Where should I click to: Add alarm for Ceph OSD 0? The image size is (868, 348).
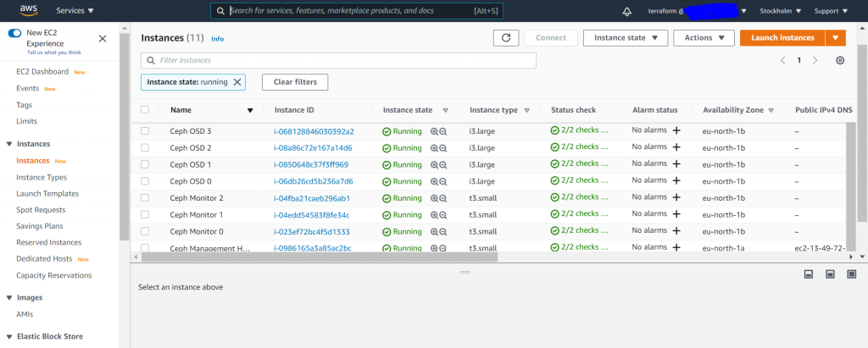coord(676,180)
